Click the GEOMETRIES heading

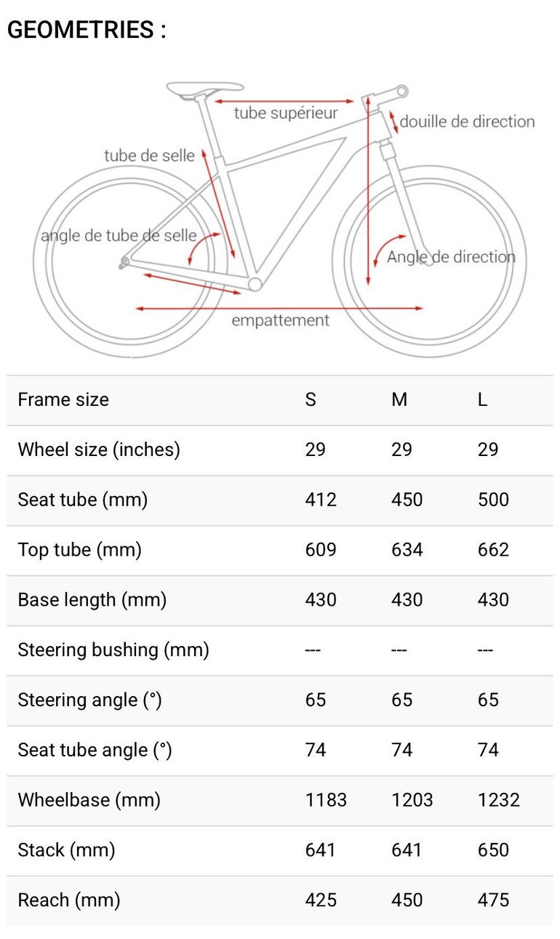87,30
